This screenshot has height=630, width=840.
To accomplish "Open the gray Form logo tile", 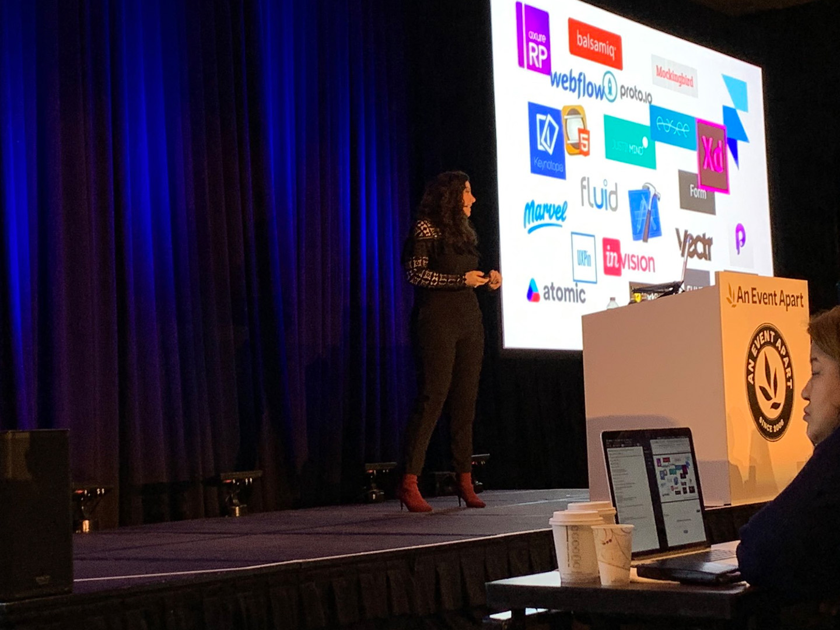I will pyautogui.click(x=697, y=192).
